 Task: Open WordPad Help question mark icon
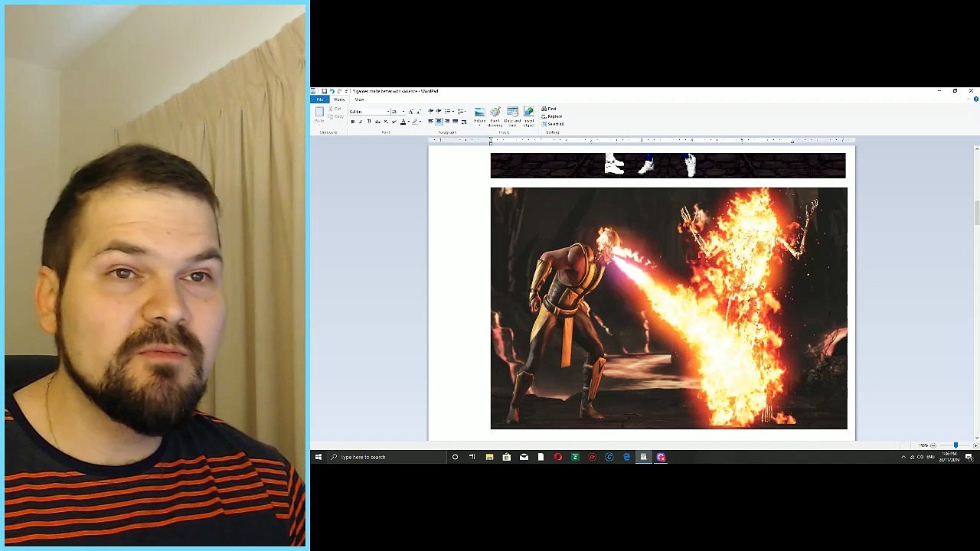[976, 99]
